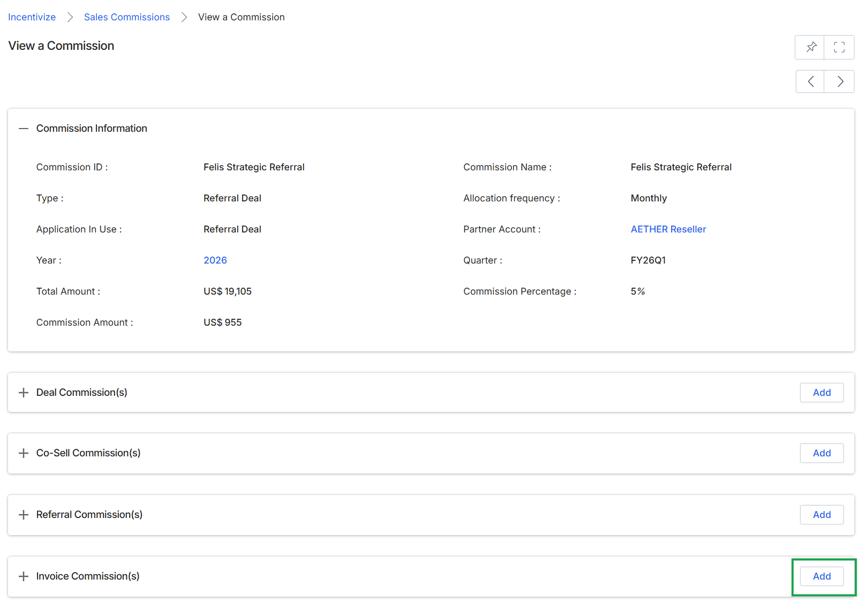Add a Co-Sell Commission
The width and height of the screenshot is (864, 616).
tap(822, 453)
